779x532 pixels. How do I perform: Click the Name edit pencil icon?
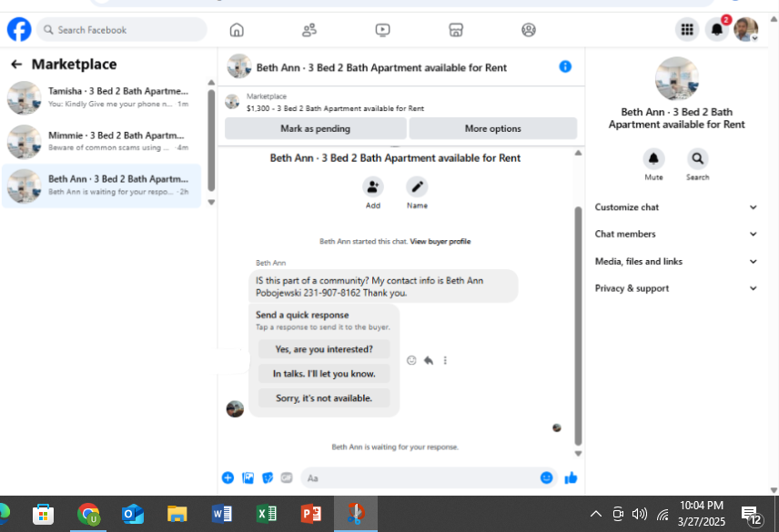417,187
